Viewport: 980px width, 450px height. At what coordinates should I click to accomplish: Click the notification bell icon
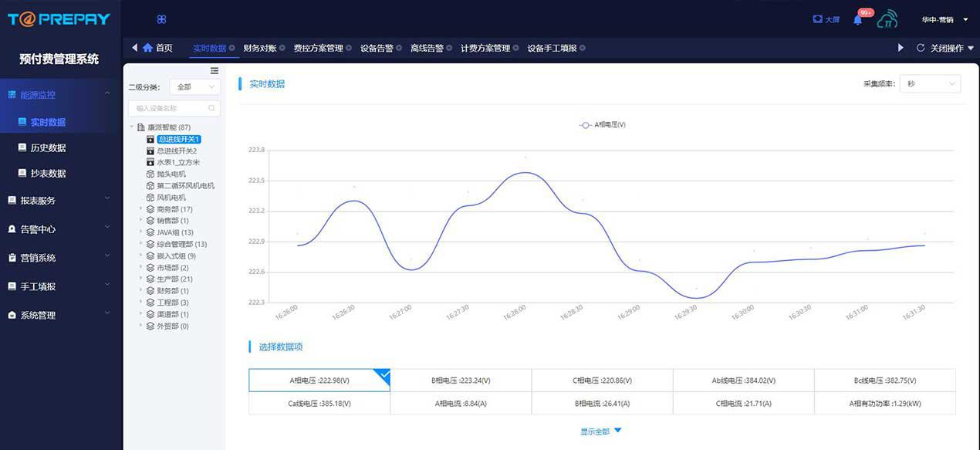point(857,20)
